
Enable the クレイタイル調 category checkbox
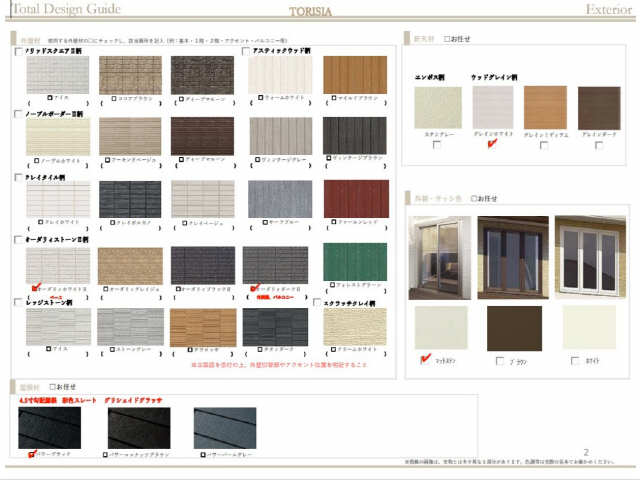(x=18, y=177)
